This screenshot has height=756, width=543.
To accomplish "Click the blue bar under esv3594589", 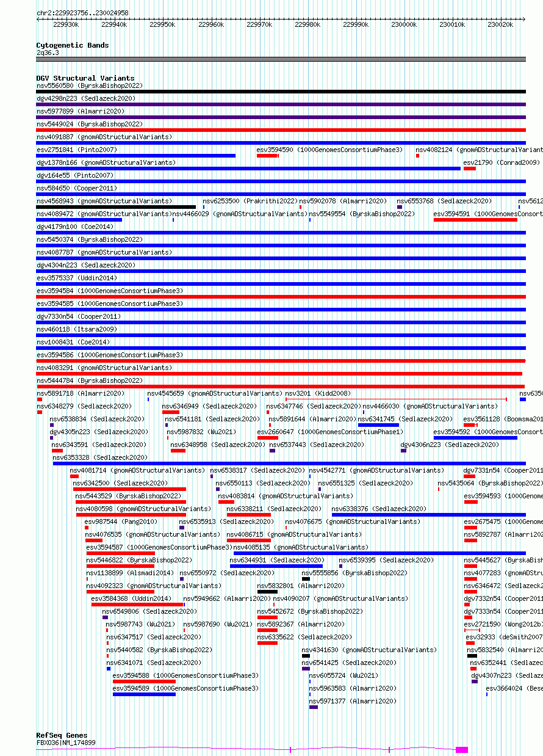I will click(x=144, y=694).
